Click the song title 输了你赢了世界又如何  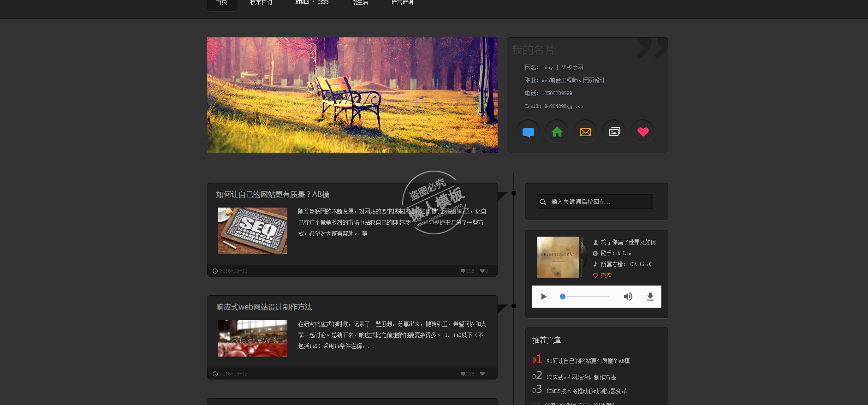click(628, 242)
